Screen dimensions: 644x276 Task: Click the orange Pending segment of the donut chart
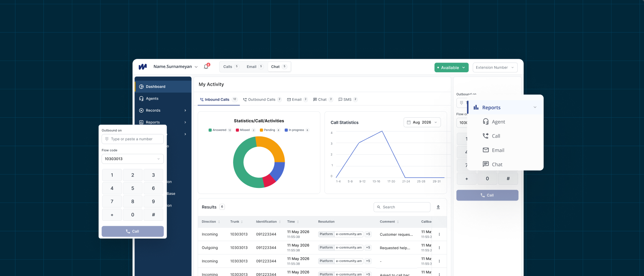pos(273,147)
